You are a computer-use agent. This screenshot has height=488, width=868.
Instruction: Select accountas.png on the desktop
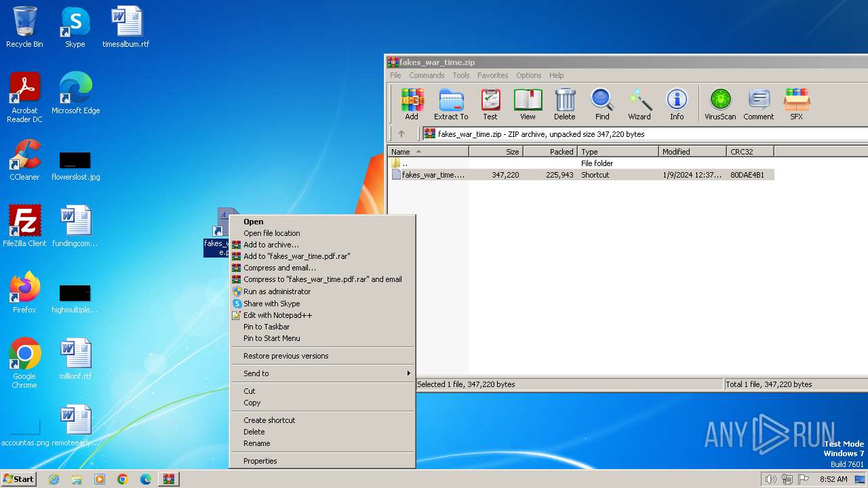click(x=25, y=430)
